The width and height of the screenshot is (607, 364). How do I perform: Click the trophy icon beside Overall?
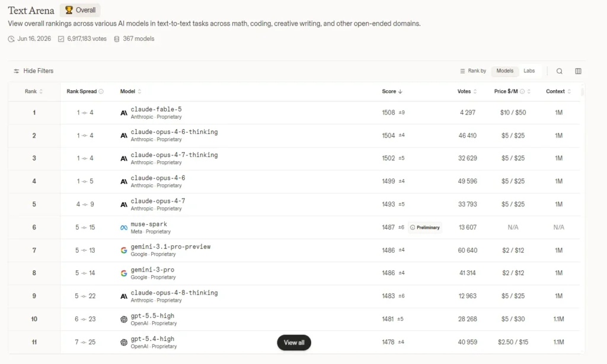click(x=69, y=10)
